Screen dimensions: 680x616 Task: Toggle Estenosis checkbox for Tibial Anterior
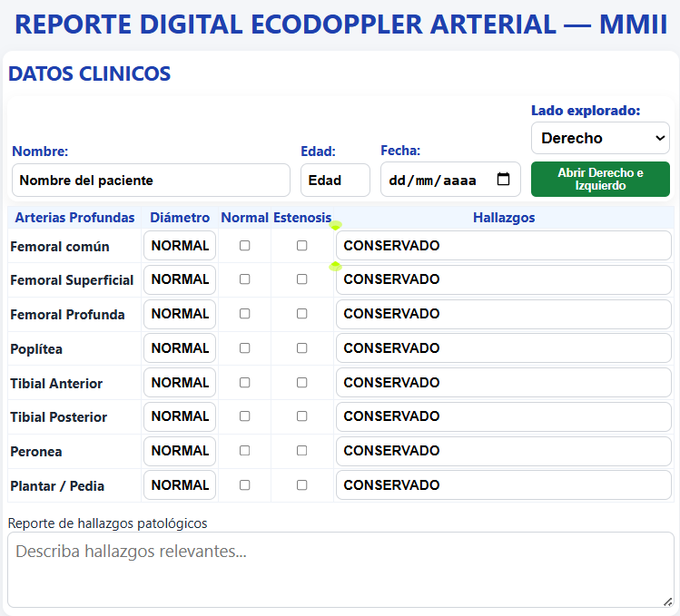302,383
